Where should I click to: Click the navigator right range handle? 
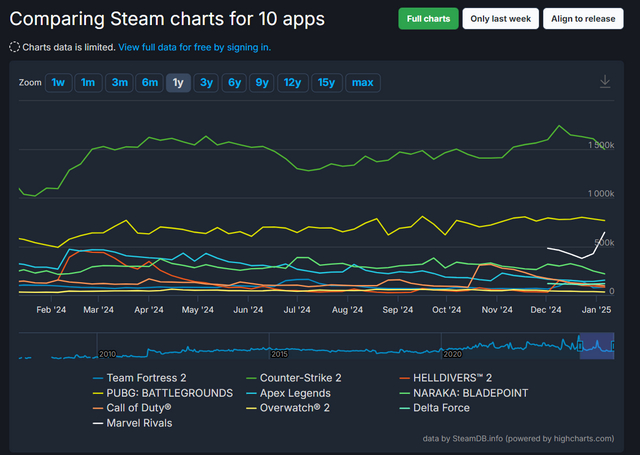click(613, 346)
